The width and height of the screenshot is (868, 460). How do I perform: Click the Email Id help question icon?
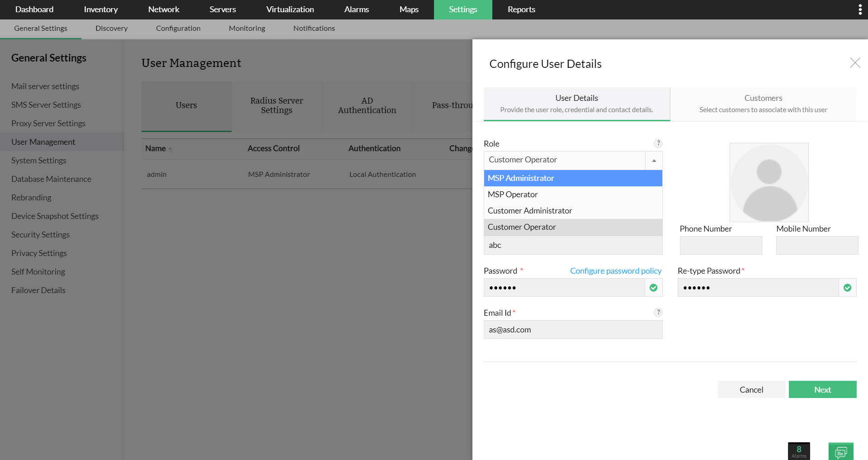click(658, 313)
